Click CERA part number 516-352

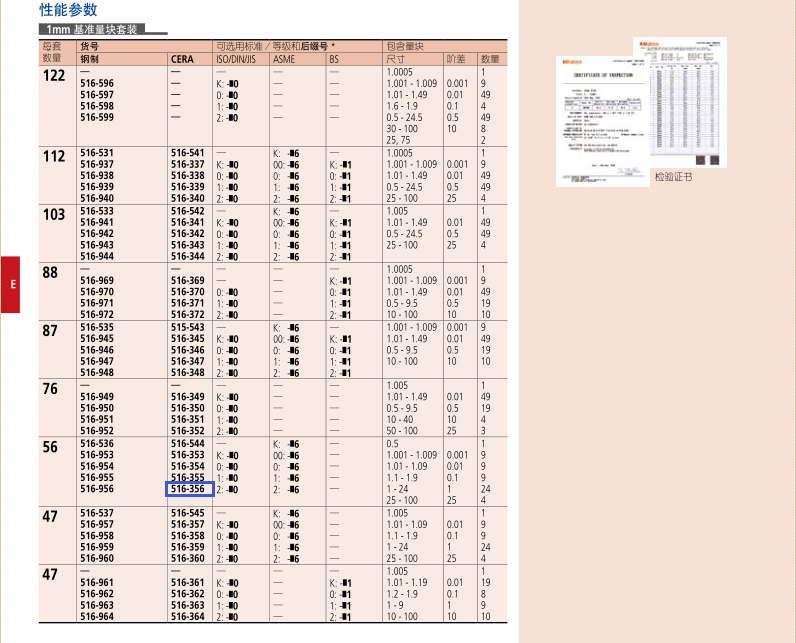click(188, 431)
